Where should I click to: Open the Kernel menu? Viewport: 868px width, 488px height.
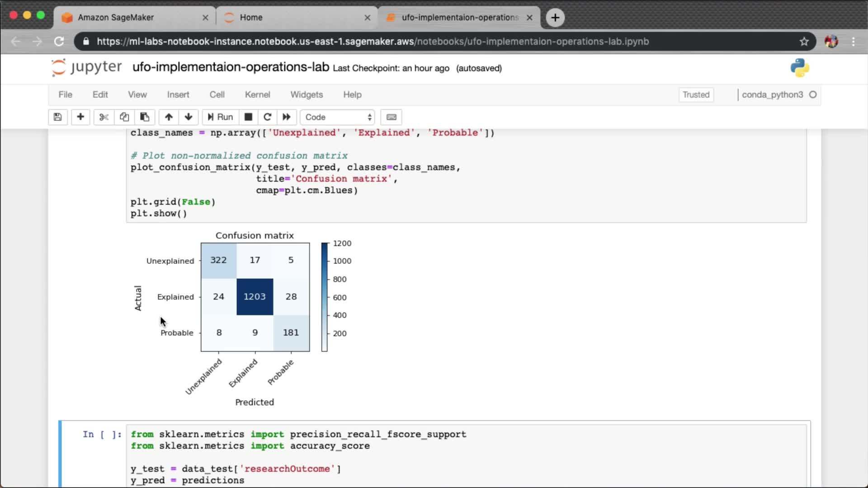[257, 94]
